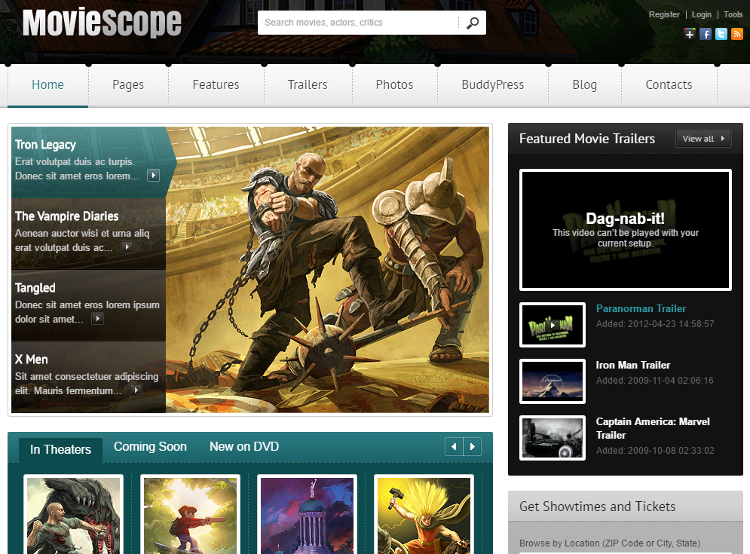The width and height of the screenshot is (750, 554).
Task: Play the Paranorman trailer thumbnail
Action: [x=552, y=325]
